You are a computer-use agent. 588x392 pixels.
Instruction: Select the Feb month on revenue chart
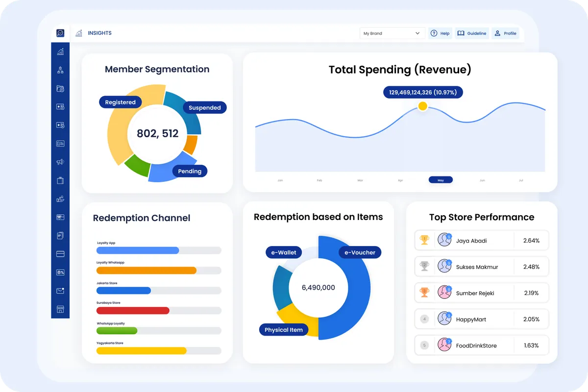(319, 180)
